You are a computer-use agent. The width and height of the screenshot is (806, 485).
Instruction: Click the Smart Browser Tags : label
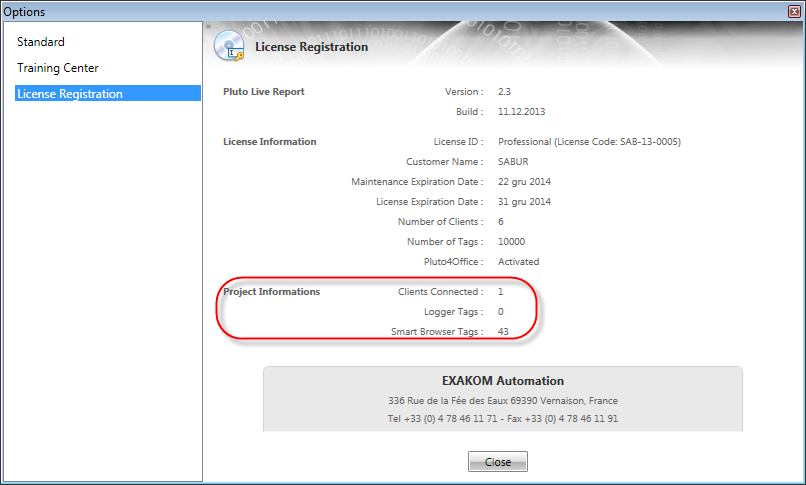coord(437,332)
